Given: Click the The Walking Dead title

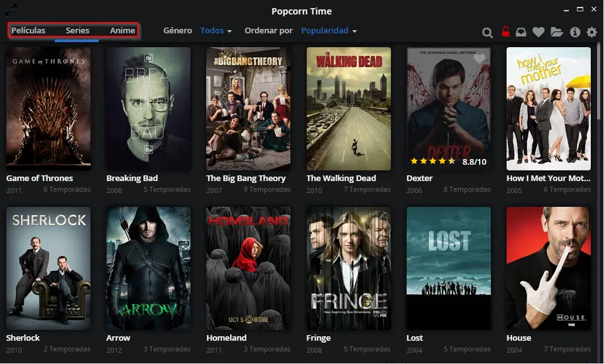Looking at the screenshot, I should pyautogui.click(x=341, y=179).
